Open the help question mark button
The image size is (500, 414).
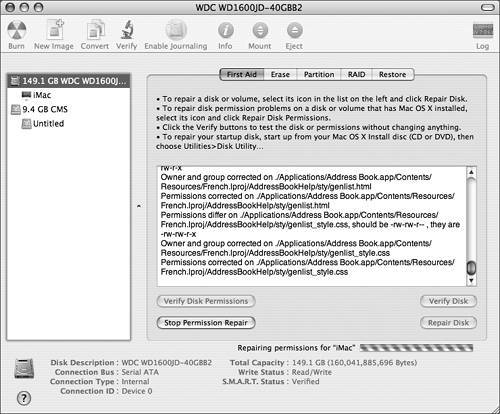click(24, 398)
